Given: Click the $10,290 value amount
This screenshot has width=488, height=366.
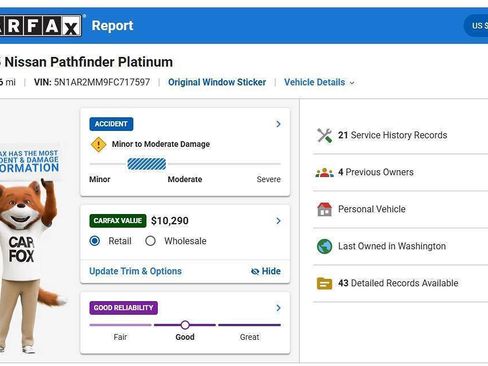Looking at the screenshot, I should pos(170,221).
